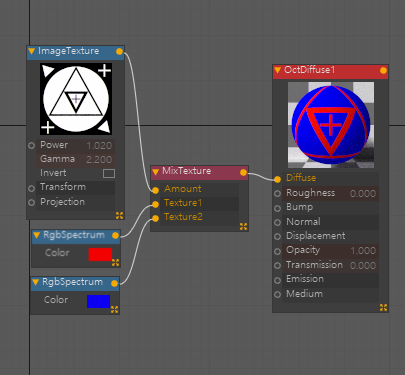
Task: Click the resize icon on the ImageTexture node
Action: click(119, 215)
